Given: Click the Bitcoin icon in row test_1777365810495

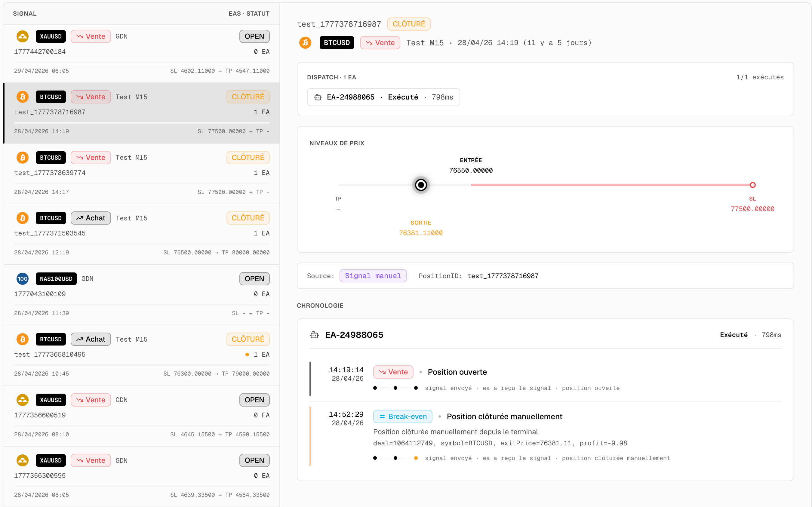Looking at the screenshot, I should pyautogui.click(x=23, y=339).
